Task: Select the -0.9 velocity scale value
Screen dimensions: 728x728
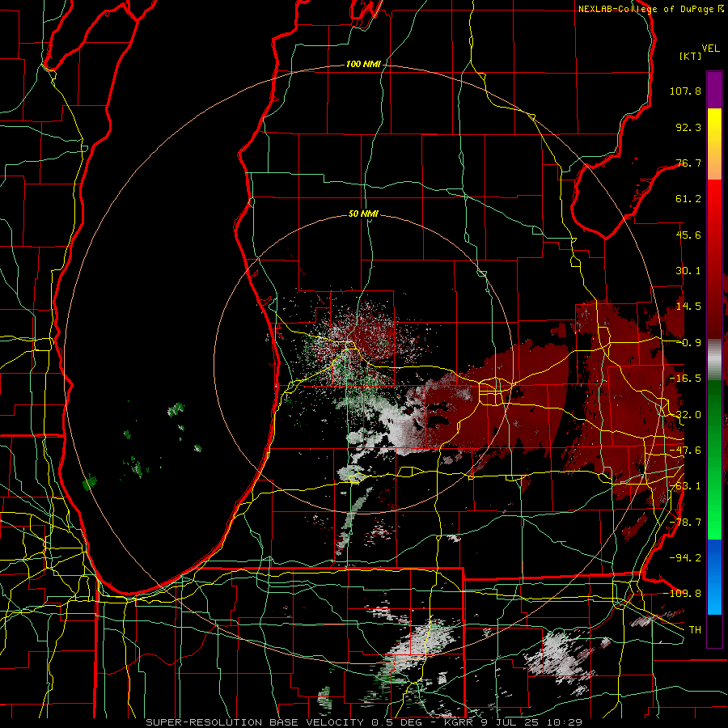Action: pos(688,343)
